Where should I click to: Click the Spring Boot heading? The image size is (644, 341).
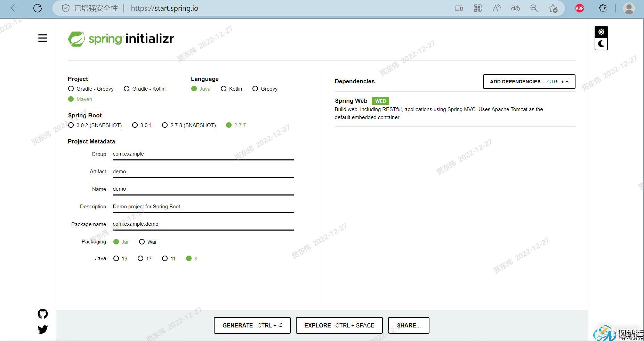(x=85, y=115)
